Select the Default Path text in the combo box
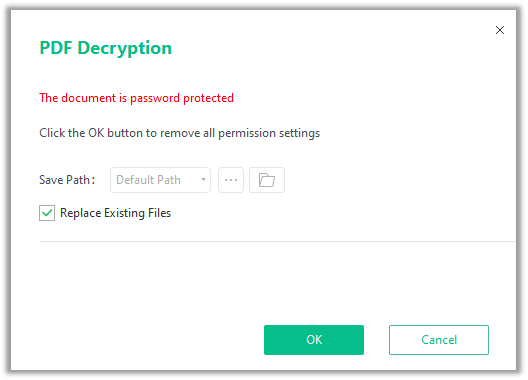This screenshot has width=528, height=380. pos(148,180)
